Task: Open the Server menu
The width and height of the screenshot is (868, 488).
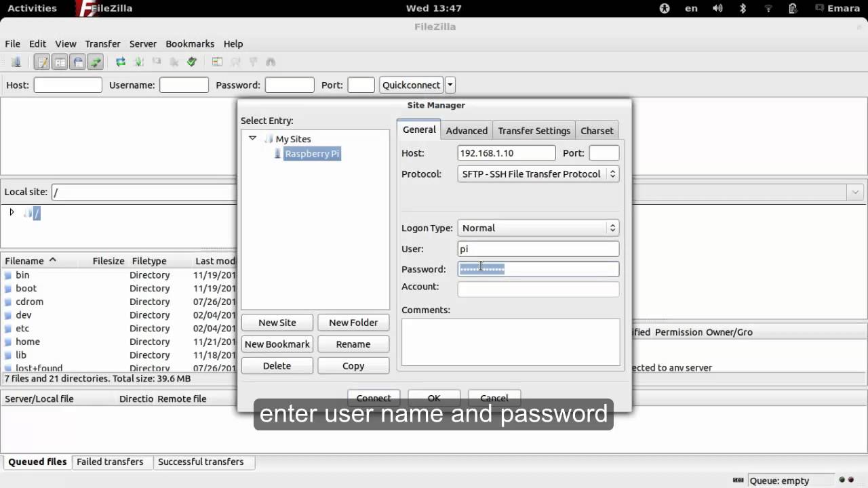Action: pos(143,43)
